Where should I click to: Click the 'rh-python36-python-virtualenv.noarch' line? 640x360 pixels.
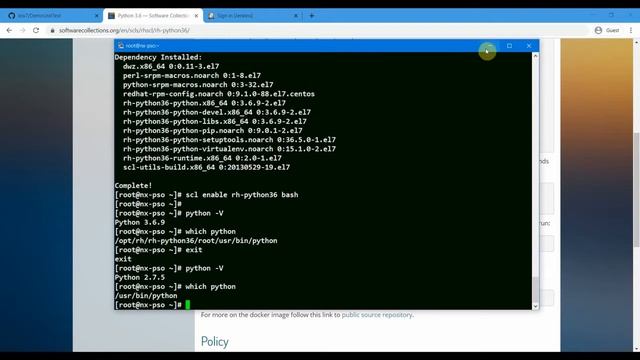click(229, 149)
